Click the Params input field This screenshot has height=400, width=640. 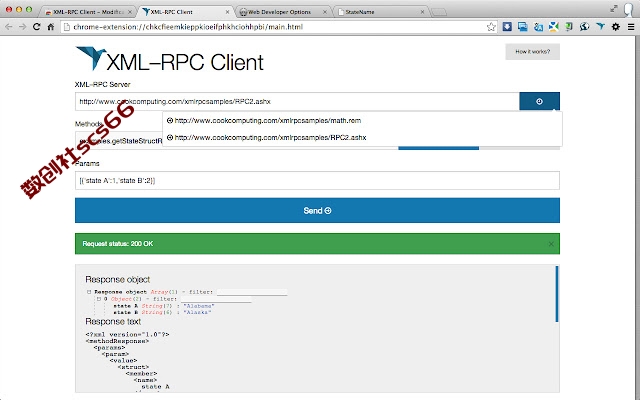click(317, 180)
